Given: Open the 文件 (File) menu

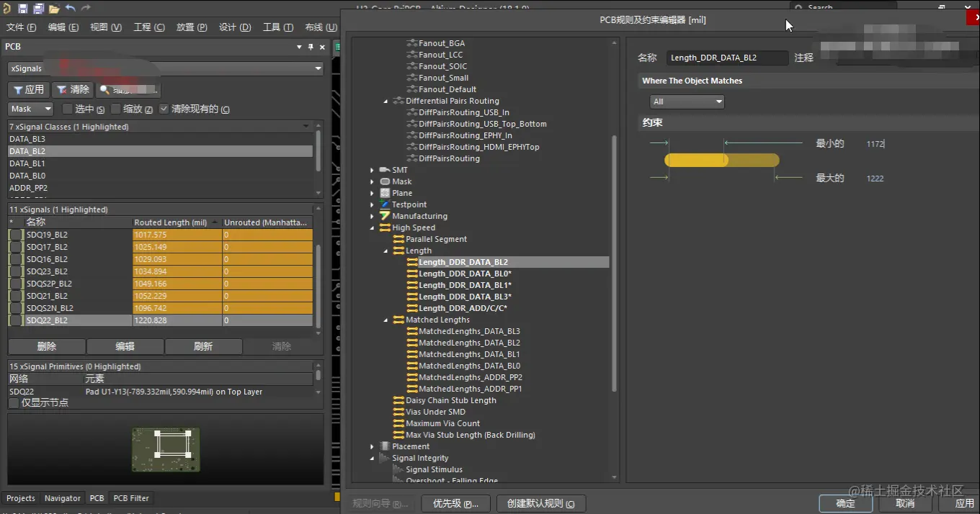Looking at the screenshot, I should [21, 27].
